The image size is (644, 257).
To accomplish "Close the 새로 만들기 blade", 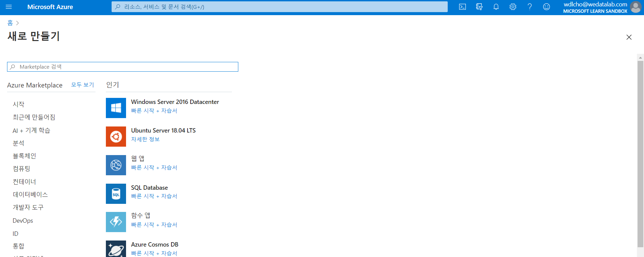I will (629, 37).
